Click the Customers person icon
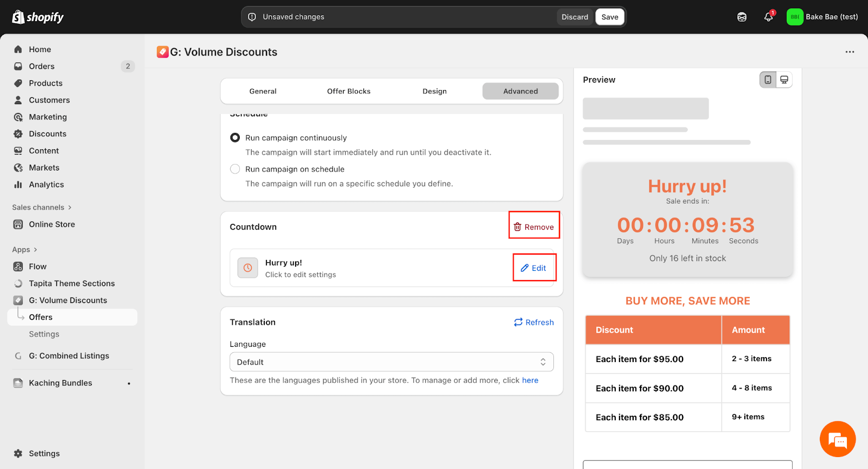The image size is (868, 469). [18, 100]
